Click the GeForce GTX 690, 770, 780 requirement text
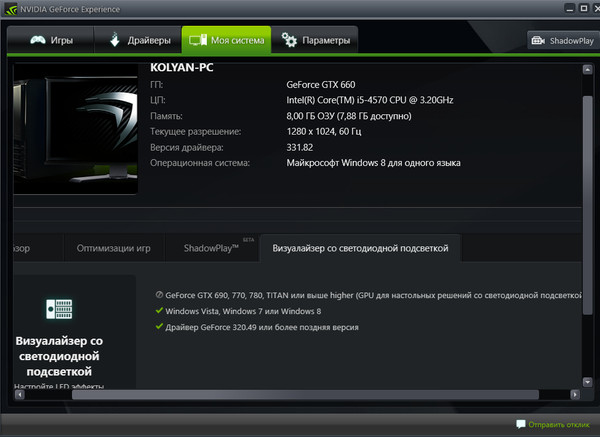 coord(373,295)
